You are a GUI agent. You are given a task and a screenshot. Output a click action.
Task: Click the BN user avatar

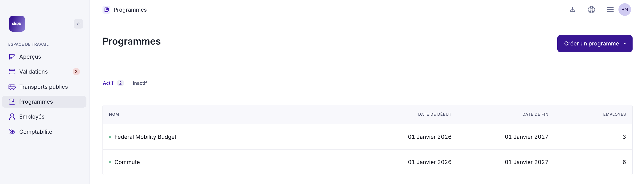coord(624,10)
